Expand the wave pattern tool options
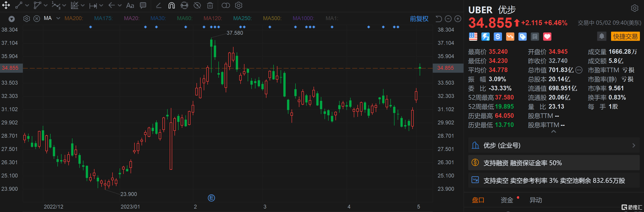The image size is (644, 212). coord(64,5)
